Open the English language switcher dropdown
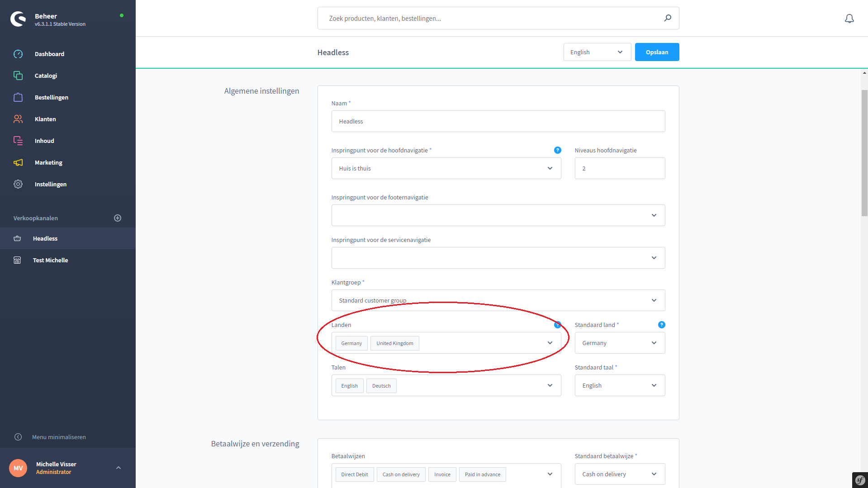 tap(597, 52)
